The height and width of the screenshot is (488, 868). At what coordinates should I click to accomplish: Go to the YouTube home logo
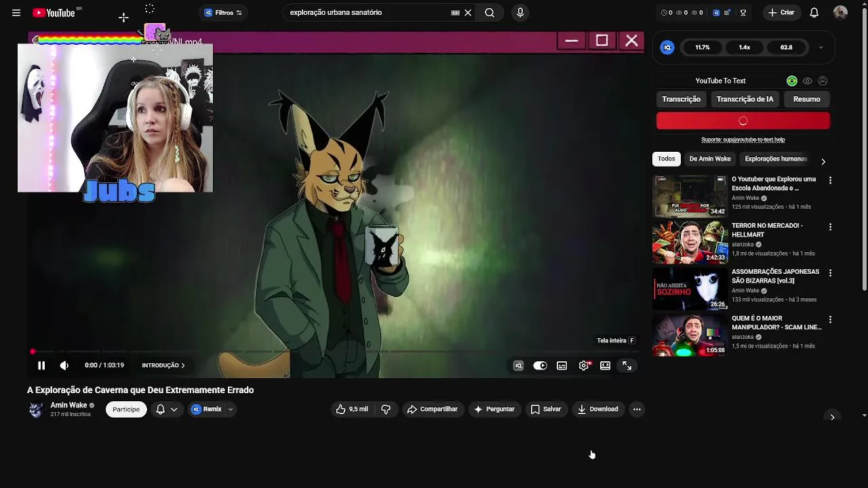click(53, 13)
